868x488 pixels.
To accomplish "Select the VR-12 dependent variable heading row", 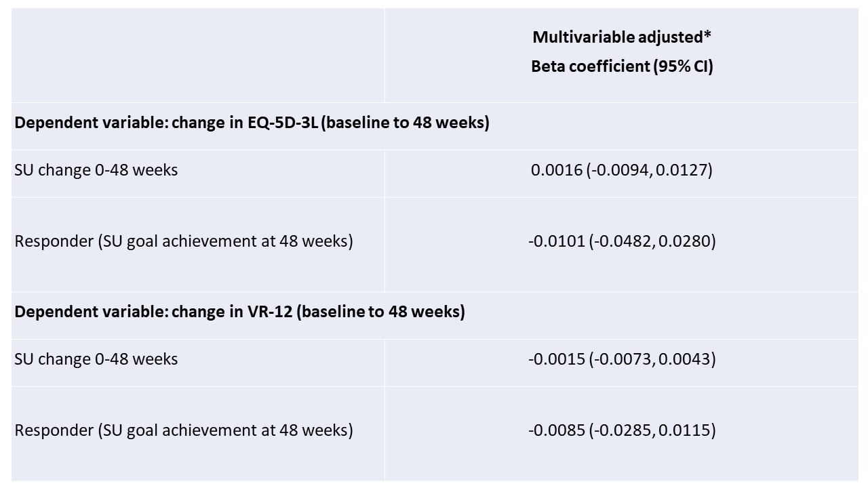I will (x=435, y=315).
